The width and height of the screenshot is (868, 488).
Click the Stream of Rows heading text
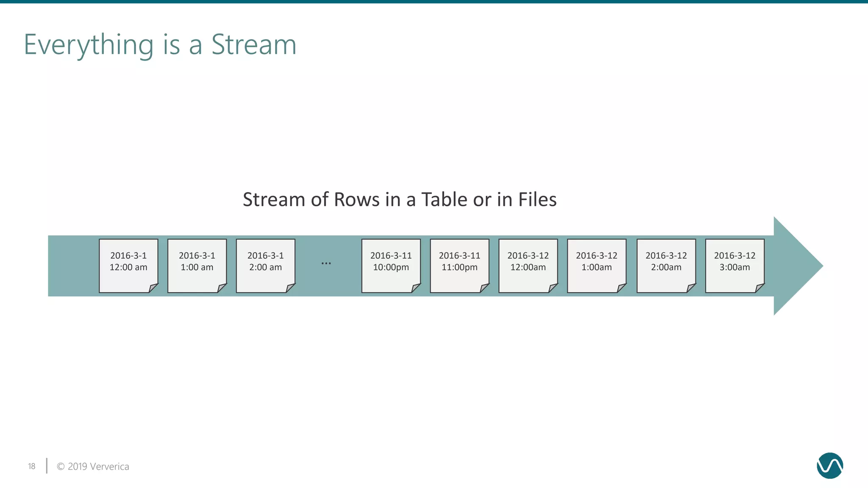(399, 200)
